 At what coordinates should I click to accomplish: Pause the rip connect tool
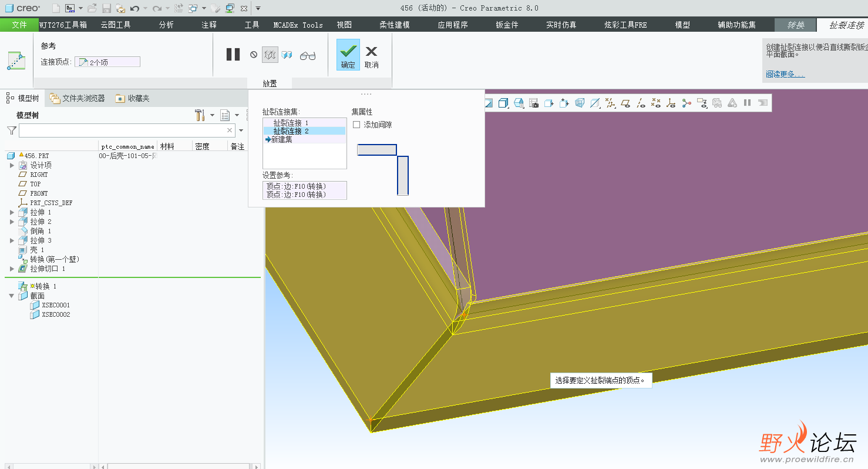pyautogui.click(x=233, y=55)
